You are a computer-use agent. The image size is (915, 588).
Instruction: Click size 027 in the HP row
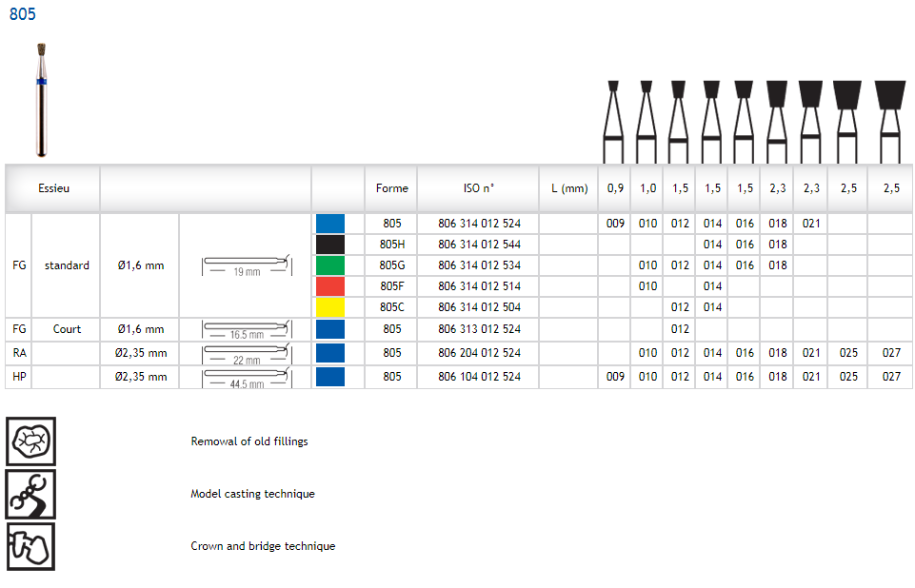[890, 377]
